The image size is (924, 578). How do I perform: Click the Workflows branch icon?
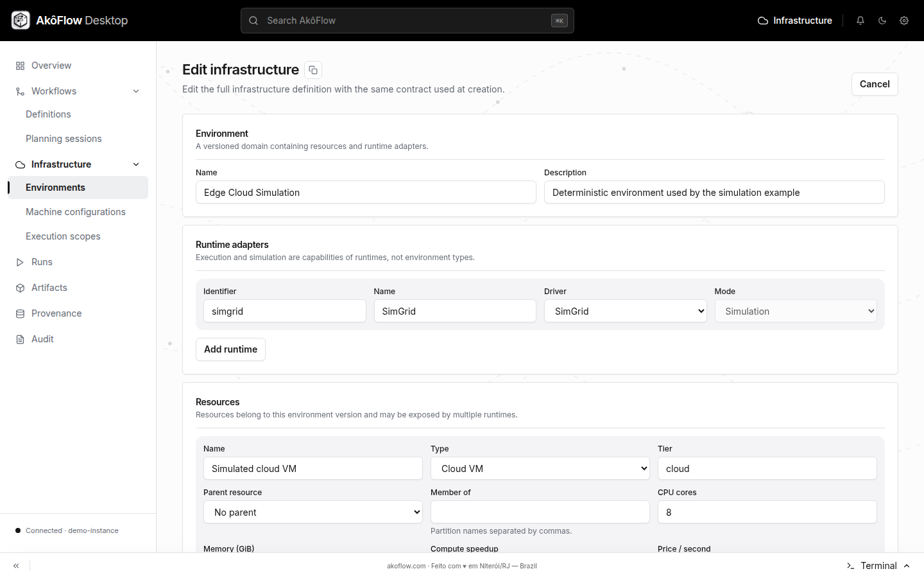click(20, 91)
